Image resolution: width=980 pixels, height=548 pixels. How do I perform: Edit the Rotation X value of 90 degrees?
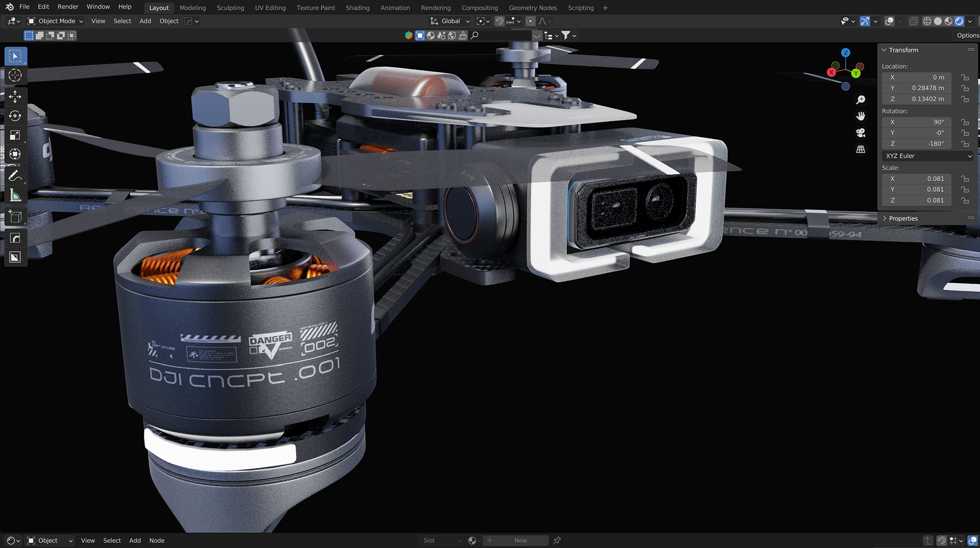(x=917, y=122)
